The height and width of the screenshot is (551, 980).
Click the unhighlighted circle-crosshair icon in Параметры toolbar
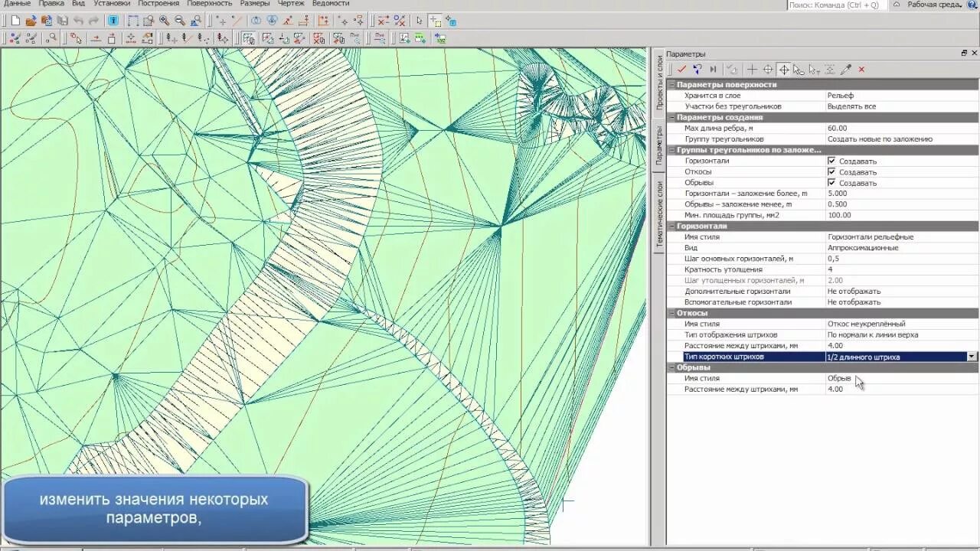coord(768,69)
